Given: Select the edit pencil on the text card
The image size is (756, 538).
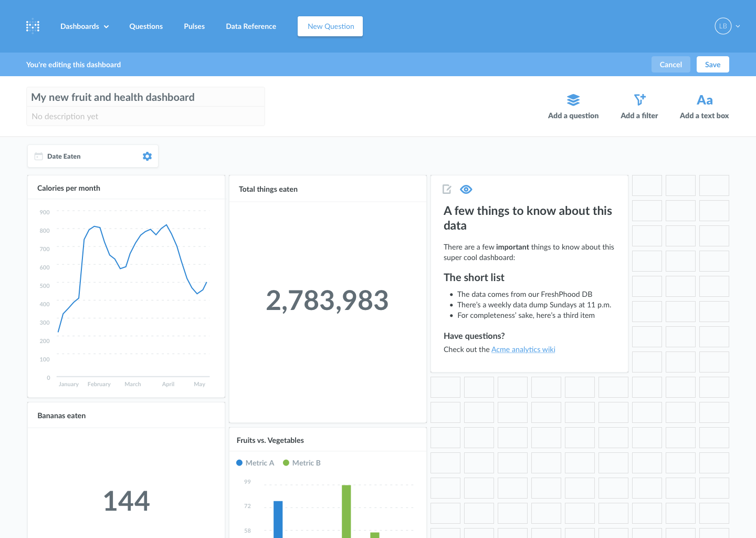Looking at the screenshot, I should pos(447,189).
